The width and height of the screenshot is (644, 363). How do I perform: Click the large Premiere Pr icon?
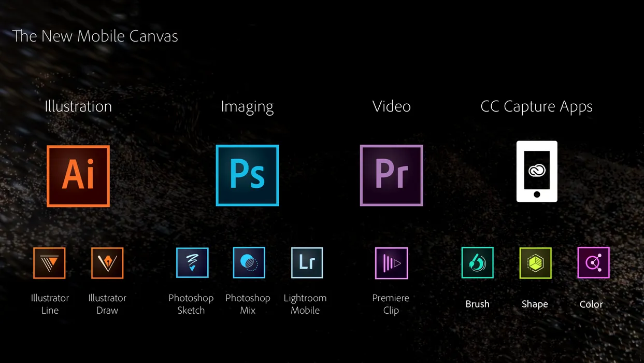point(391,175)
